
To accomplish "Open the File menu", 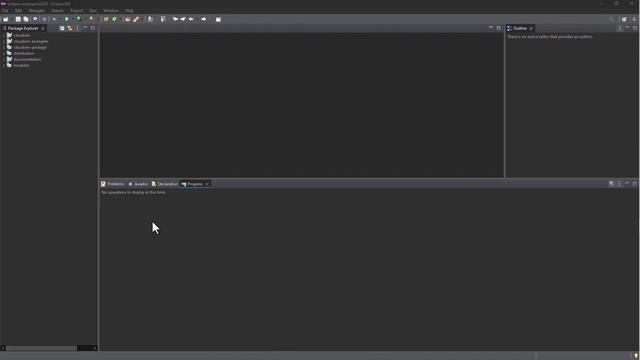I will (5, 11).
